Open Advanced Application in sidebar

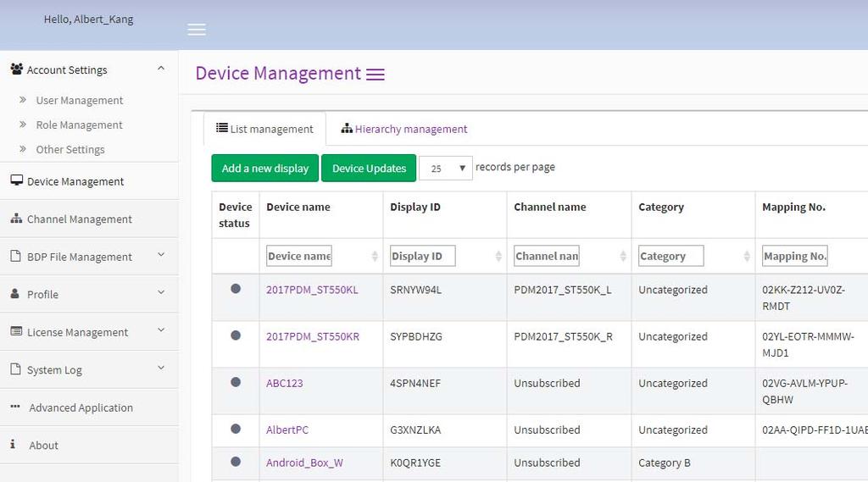[x=89, y=407]
